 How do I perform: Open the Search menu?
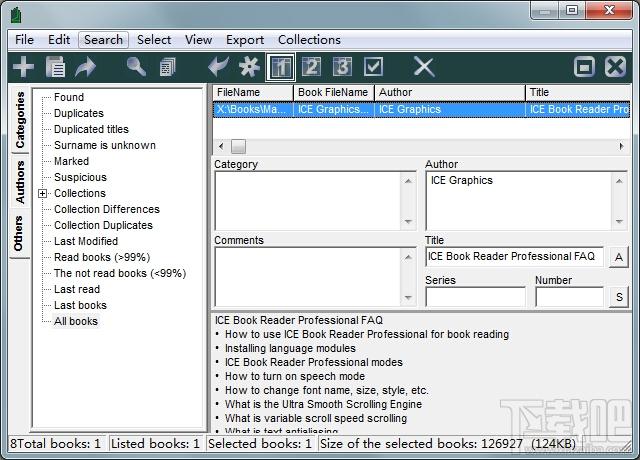pos(103,40)
